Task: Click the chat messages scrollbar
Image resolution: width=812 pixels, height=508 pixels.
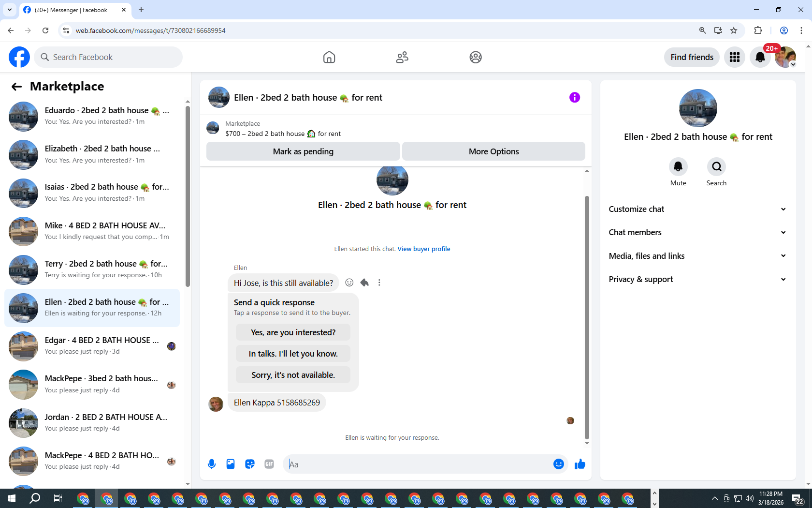Action: tap(587, 317)
